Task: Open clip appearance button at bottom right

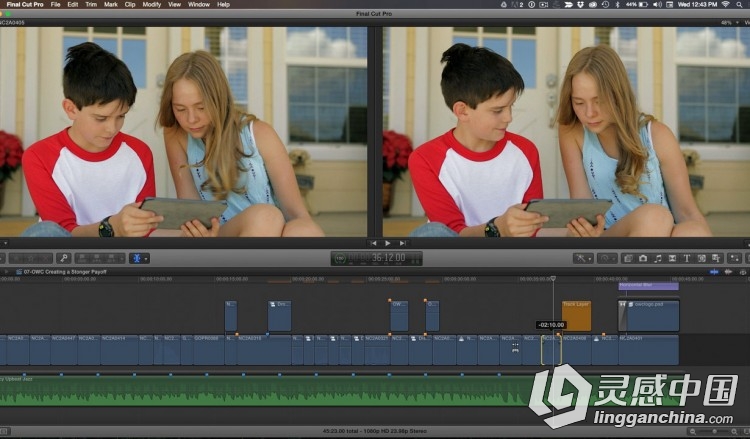Action: 746,431
